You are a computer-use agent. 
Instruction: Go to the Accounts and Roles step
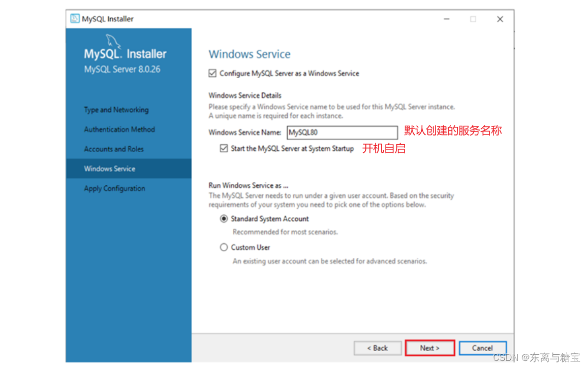(114, 149)
